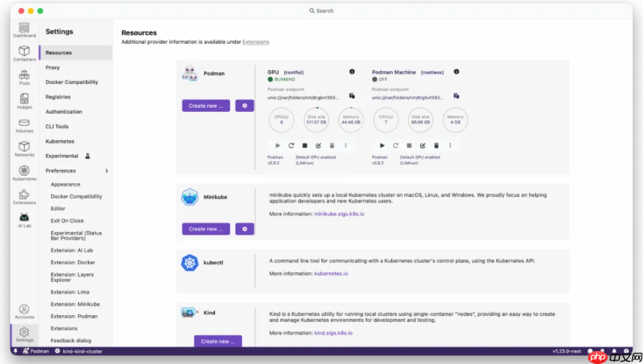This screenshot has width=643, height=364.
Task: Go to Images in left navigation
Action: point(24,101)
